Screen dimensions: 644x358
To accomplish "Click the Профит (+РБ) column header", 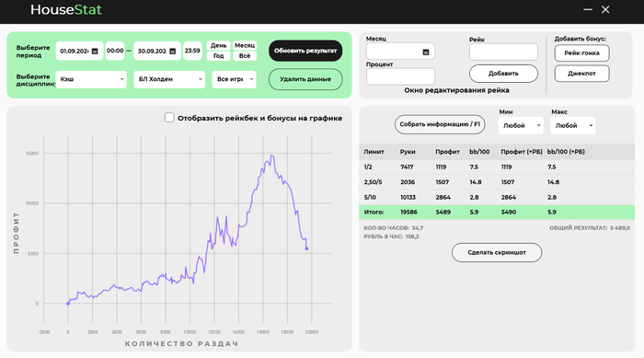I will 522,152.
